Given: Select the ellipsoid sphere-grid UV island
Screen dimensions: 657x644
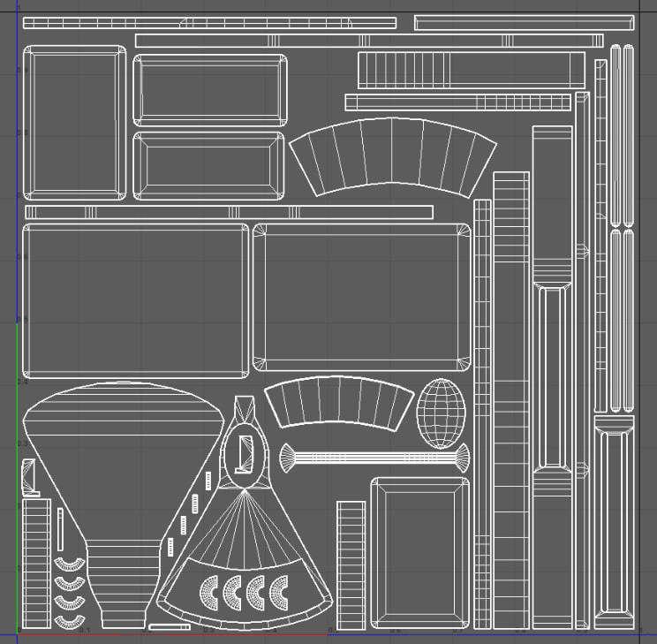Looking at the screenshot, I should [441, 413].
